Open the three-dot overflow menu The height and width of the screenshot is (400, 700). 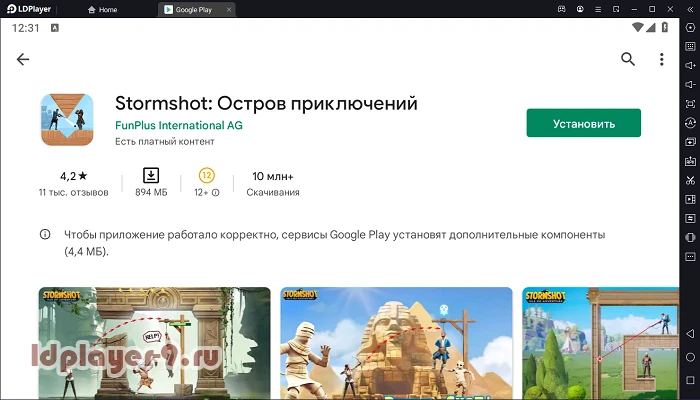(x=662, y=59)
